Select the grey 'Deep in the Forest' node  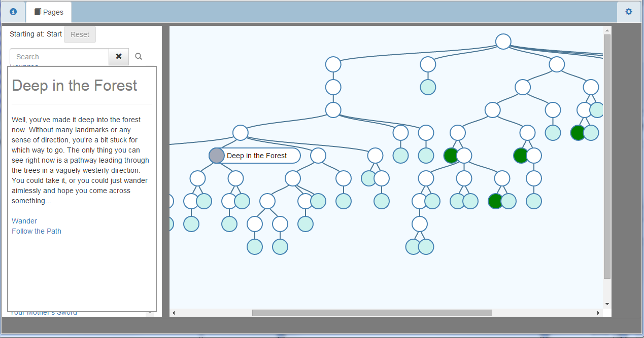[x=216, y=156]
